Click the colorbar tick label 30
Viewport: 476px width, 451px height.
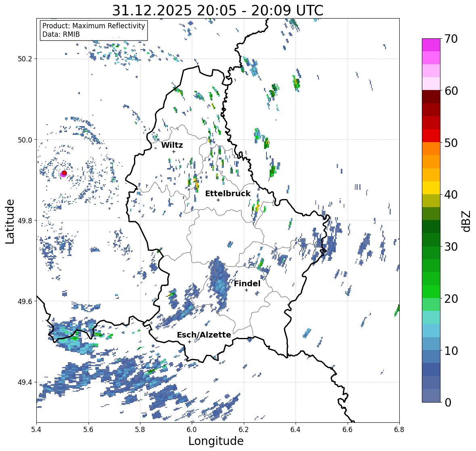451,246
